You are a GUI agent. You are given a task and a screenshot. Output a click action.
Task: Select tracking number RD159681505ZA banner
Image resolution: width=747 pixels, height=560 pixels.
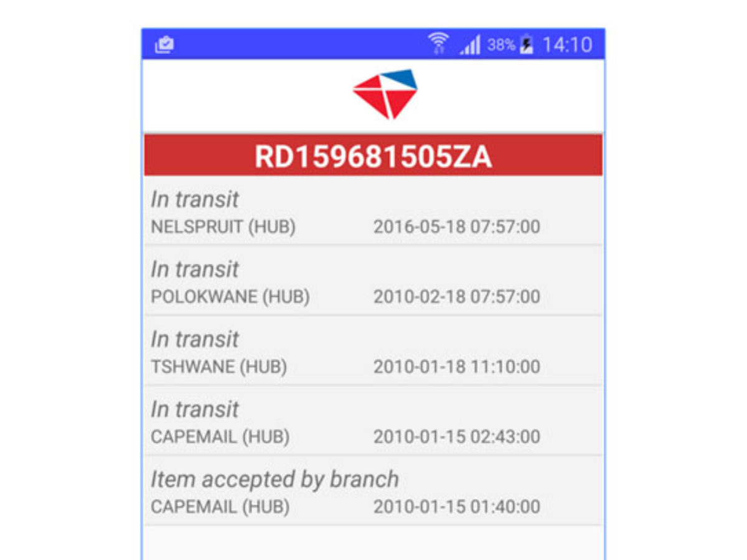point(373,157)
